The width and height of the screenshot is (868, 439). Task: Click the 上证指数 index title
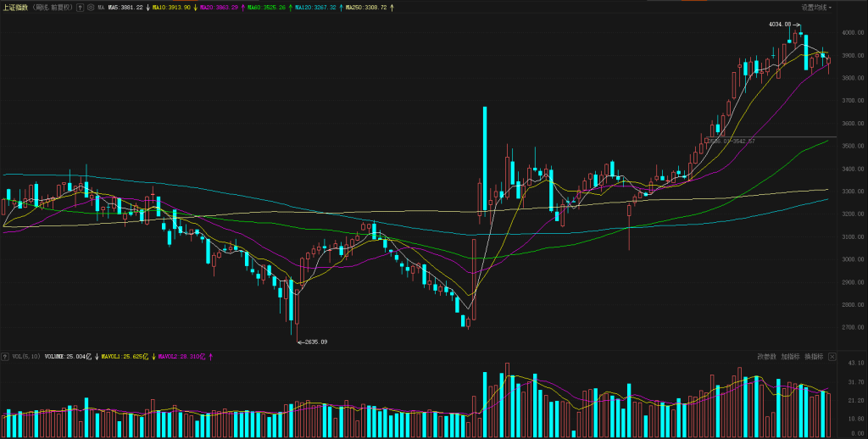[15, 7]
